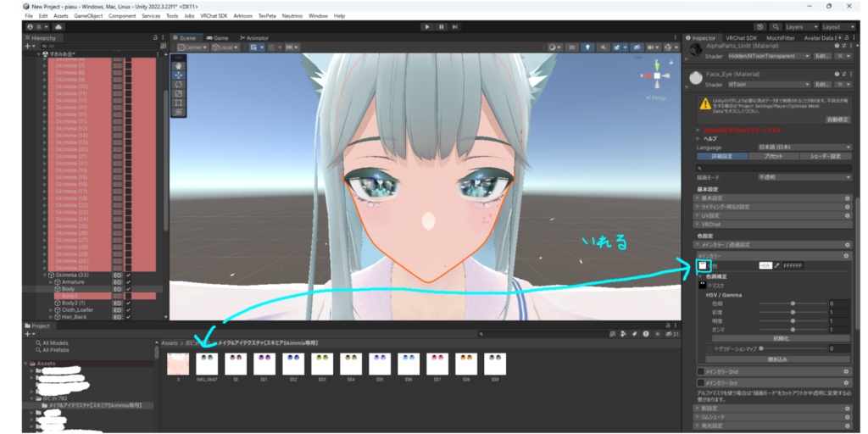Viewport: 868px width, 434px height.
Task: Click the Scene orientation gizmo
Action: 656,75
